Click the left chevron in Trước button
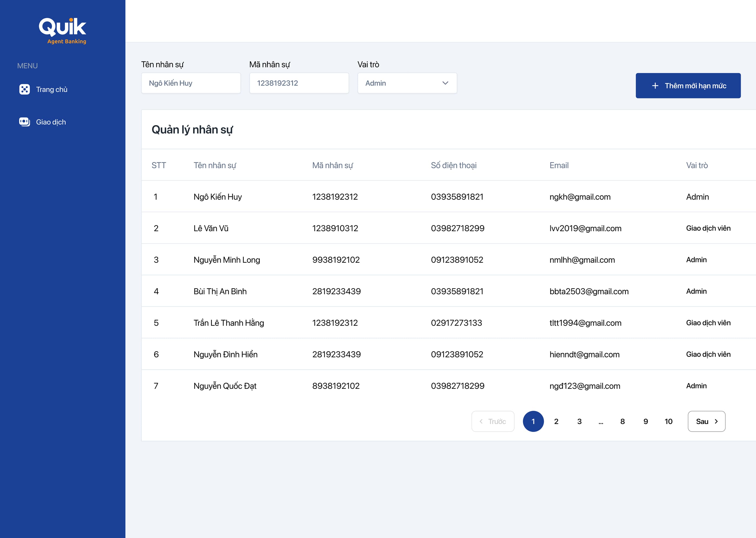This screenshot has width=756, height=538. [481, 421]
